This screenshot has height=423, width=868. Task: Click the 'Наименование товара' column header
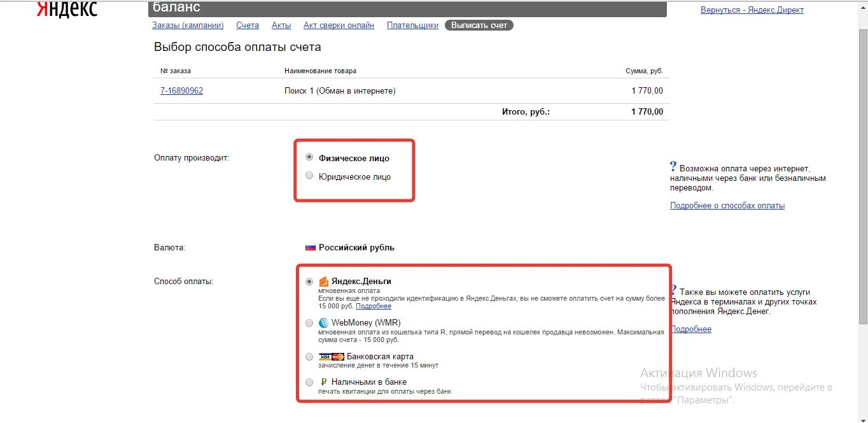coord(320,71)
